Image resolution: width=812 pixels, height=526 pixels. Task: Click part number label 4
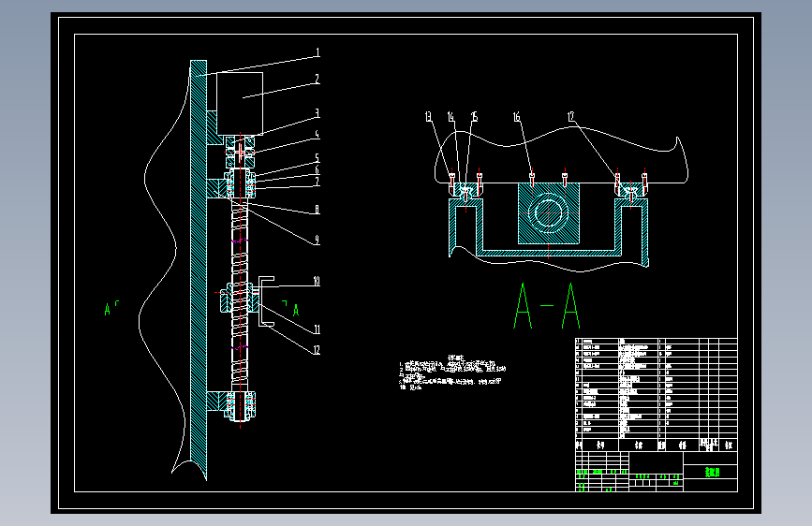(x=317, y=135)
